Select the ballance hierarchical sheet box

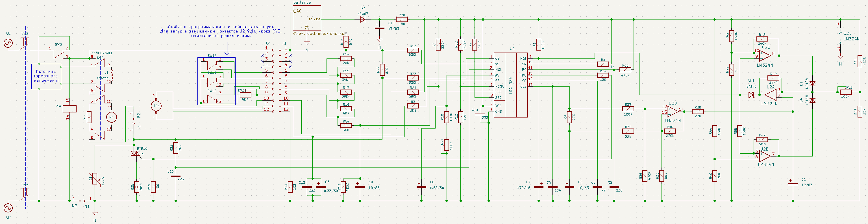(x=307, y=18)
